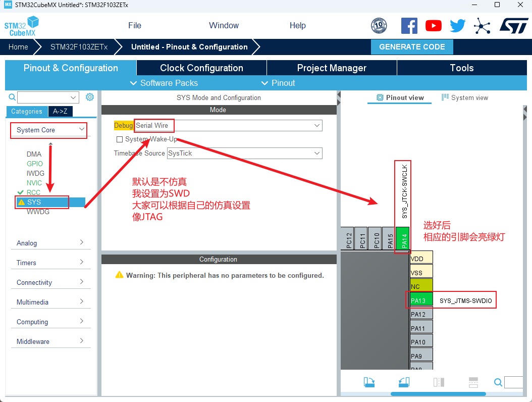Click the green PA14 pin
This screenshot has height=402, width=532.
pos(403,238)
